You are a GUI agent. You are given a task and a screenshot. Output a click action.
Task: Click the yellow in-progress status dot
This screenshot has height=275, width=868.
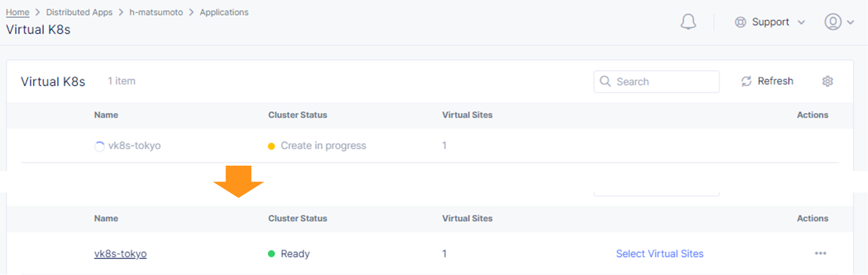[271, 146]
